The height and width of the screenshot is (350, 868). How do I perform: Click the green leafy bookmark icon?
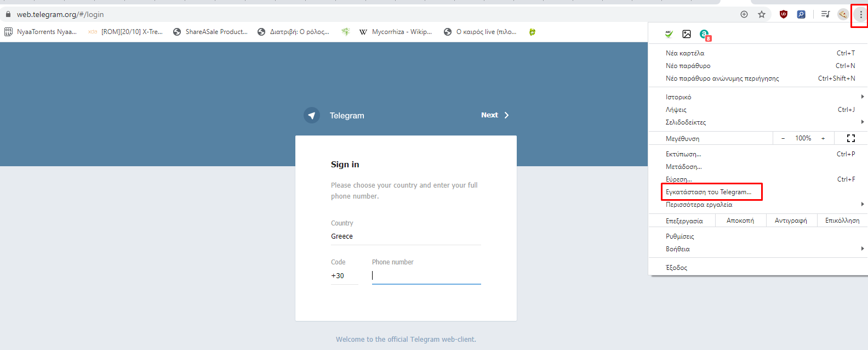pyautogui.click(x=345, y=32)
